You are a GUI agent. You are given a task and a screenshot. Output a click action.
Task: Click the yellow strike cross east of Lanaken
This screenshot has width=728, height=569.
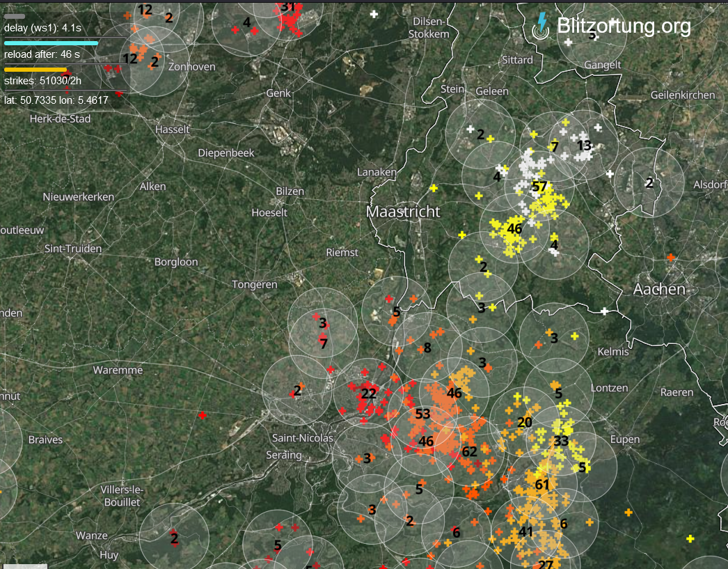[x=434, y=188]
